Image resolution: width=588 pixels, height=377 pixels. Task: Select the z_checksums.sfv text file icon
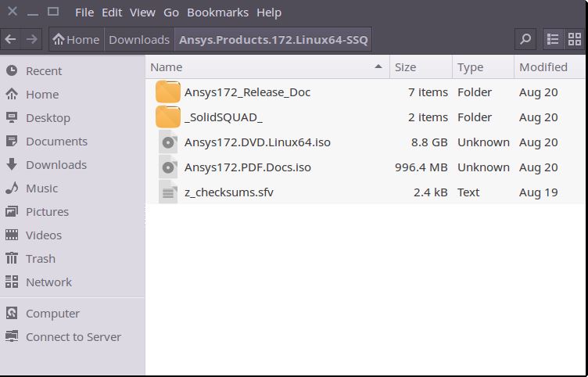click(x=168, y=192)
